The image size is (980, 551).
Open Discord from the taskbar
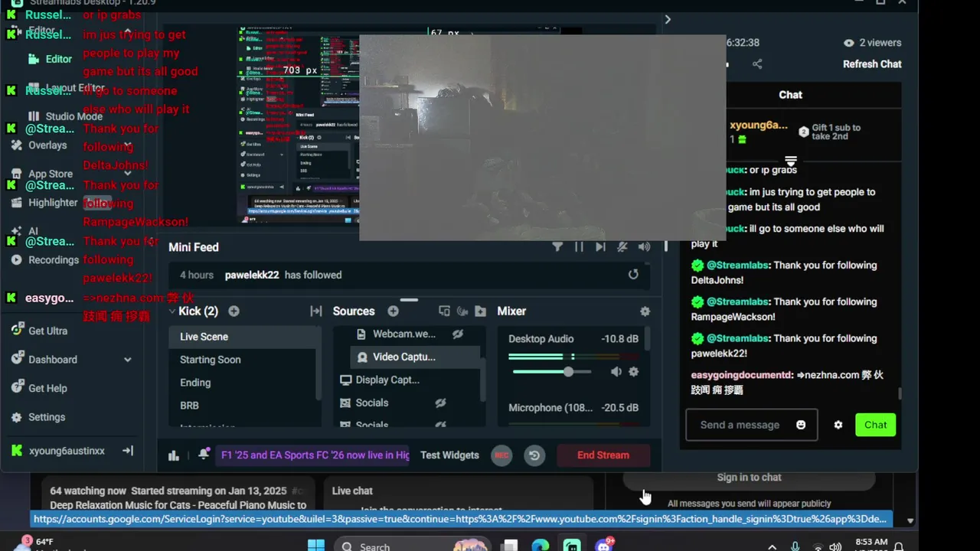click(604, 546)
